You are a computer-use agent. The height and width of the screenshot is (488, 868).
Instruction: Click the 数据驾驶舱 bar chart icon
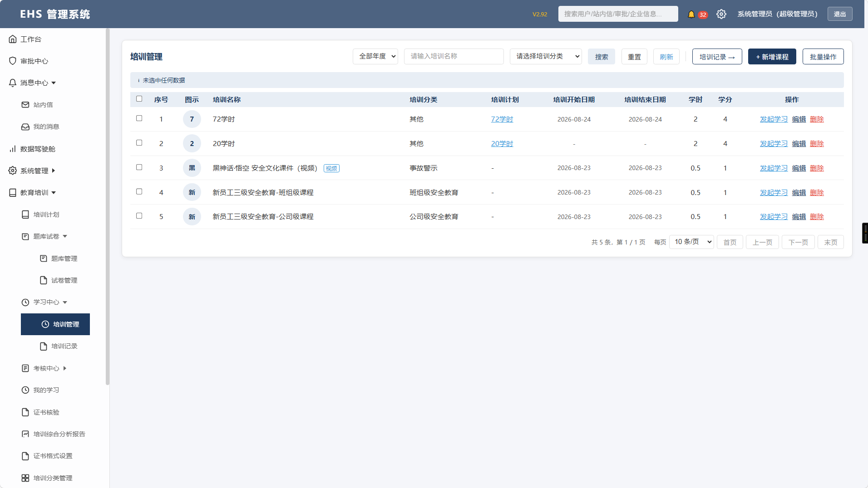pyautogui.click(x=13, y=149)
